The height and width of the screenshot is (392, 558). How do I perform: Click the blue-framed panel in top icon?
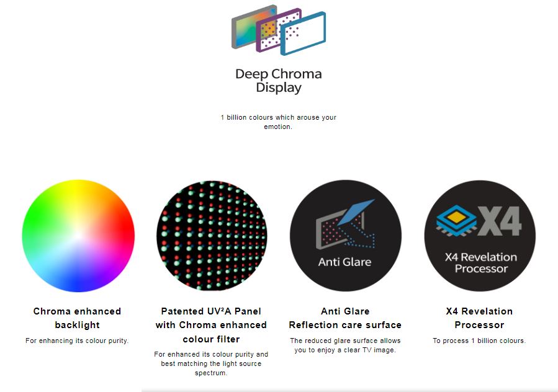303,34
